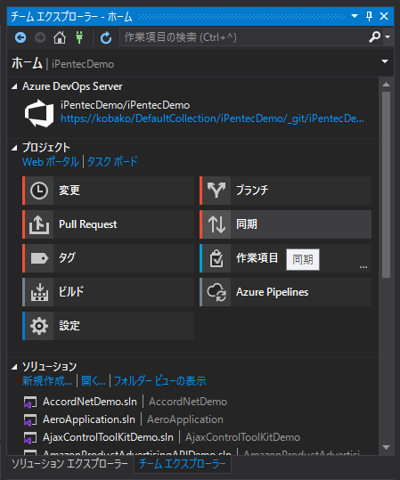
Task: Click the 同期 up-down arrows icon
Action: (216, 224)
